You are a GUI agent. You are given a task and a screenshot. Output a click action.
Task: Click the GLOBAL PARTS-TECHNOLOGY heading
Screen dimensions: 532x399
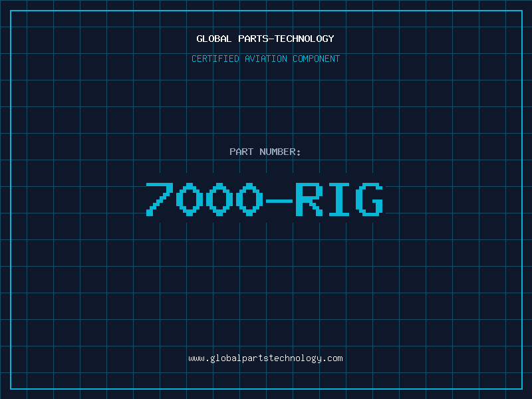click(x=265, y=39)
